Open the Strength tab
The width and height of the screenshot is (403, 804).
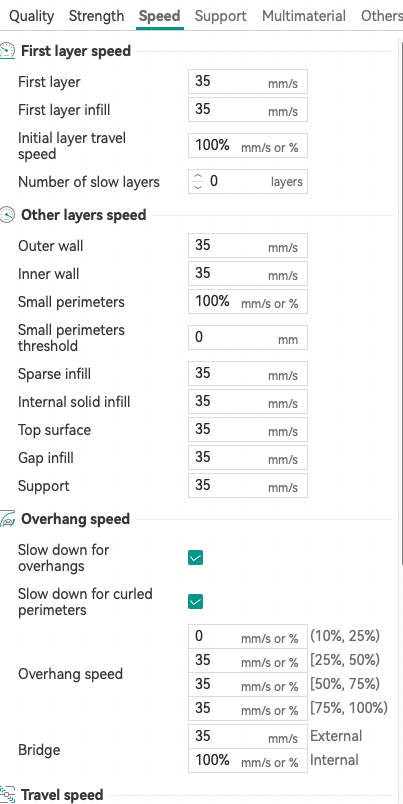point(96,16)
